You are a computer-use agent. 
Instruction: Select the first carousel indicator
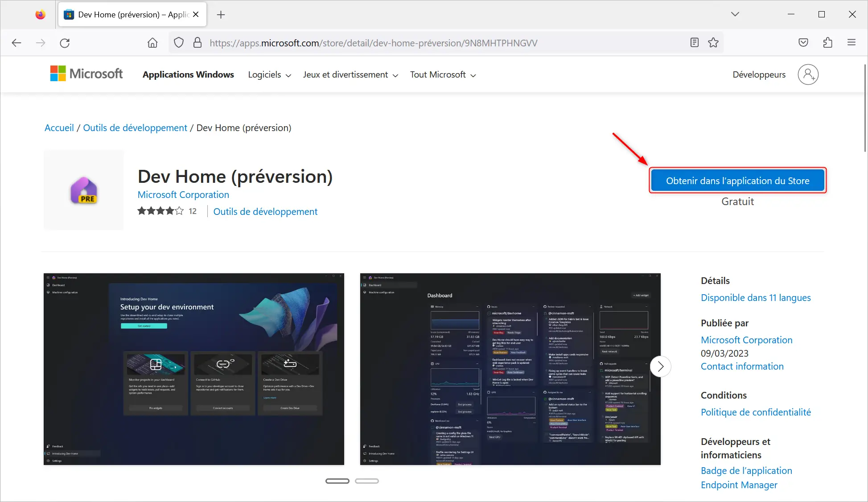337,481
